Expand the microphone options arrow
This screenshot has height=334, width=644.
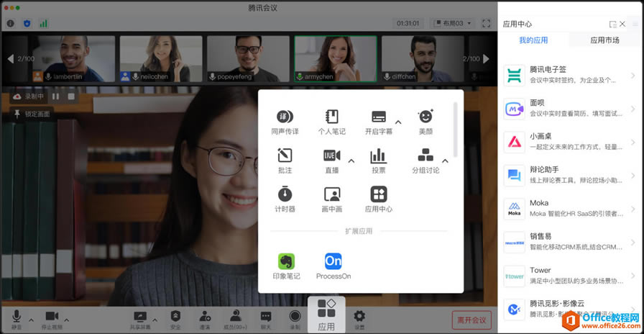tap(31, 320)
